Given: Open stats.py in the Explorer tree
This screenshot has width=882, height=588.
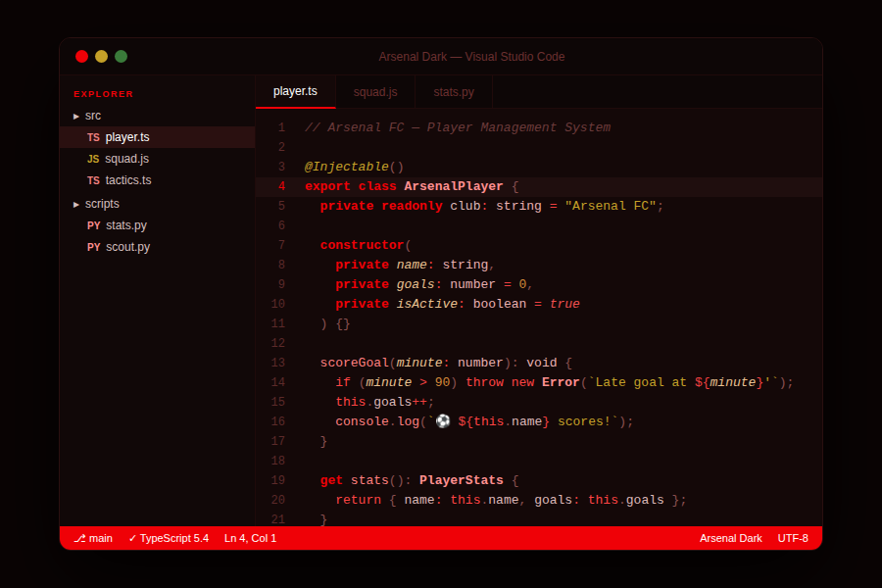Looking at the screenshot, I should point(157,225).
